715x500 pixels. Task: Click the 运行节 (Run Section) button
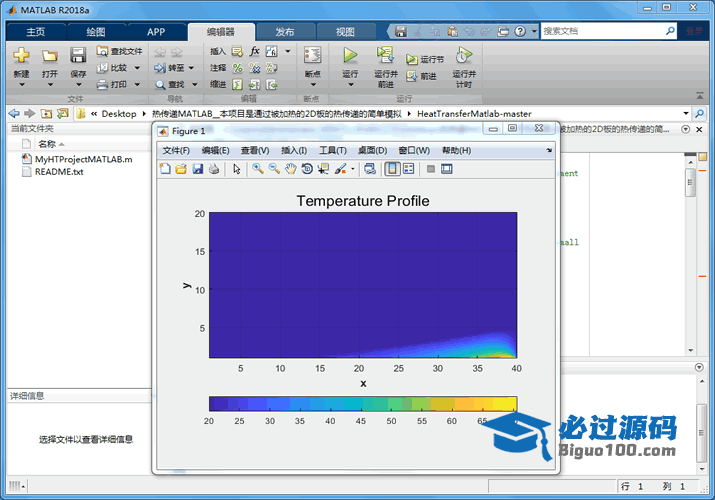pyautogui.click(x=425, y=59)
